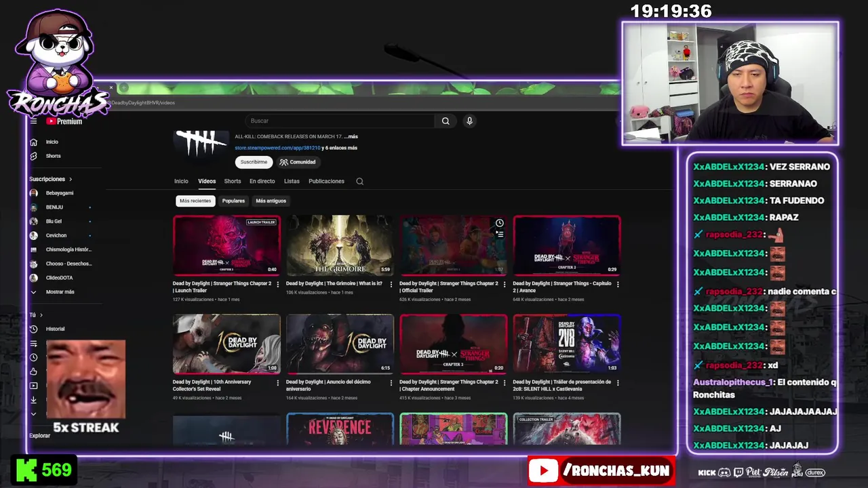Open the Anuncio del décimo aniversario thumbnail

pyautogui.click(x=340, y=344)
